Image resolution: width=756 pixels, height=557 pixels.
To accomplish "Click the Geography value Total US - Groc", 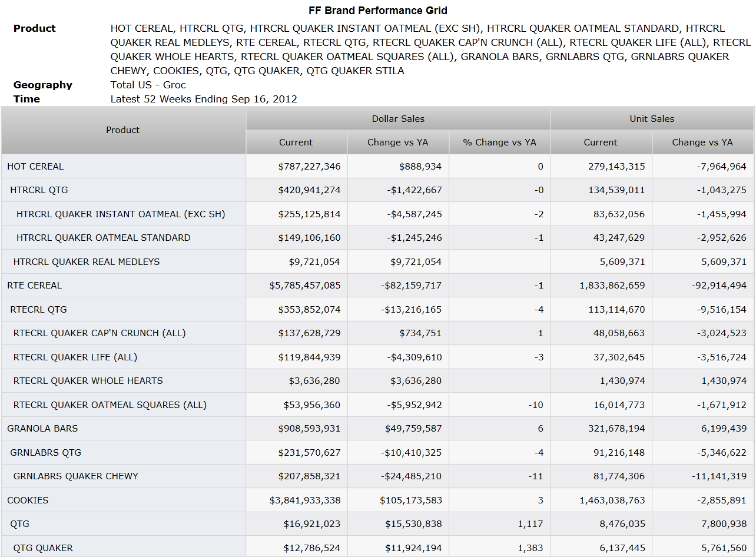I will click(x=148, y=85).
